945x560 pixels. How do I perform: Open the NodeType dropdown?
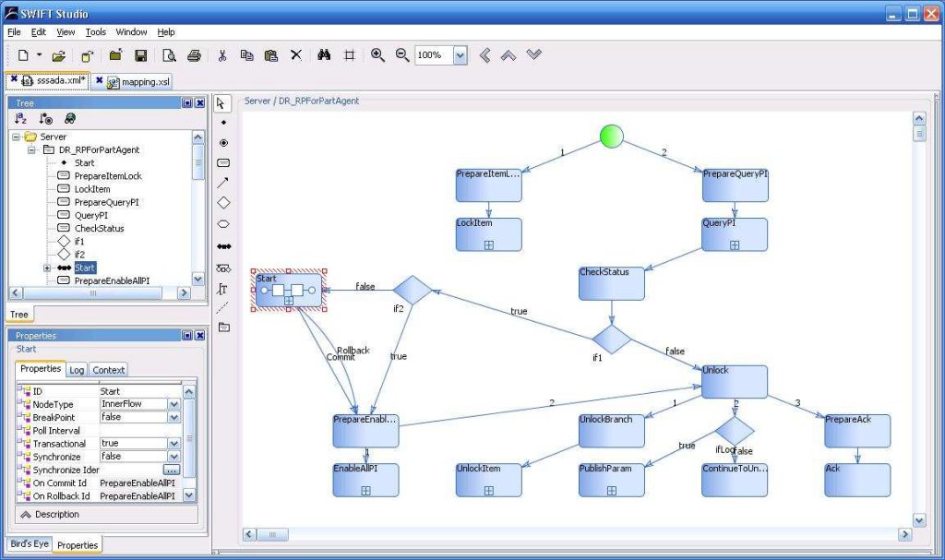coord(174,404)
